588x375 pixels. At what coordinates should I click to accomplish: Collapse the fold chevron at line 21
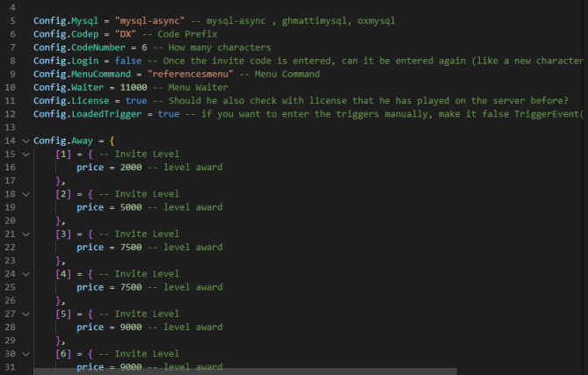(25, 234)
